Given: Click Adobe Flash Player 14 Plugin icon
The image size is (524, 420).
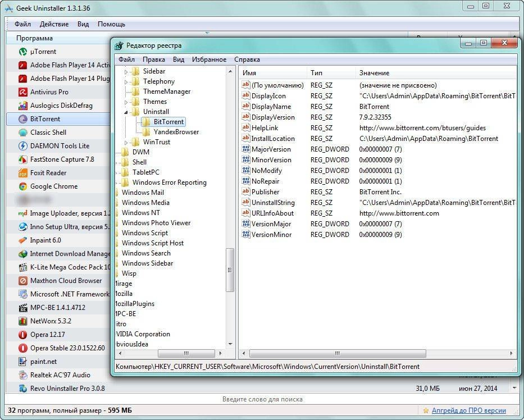Looking at the screenshot, I should pyautogui.click(x=22, y=79).
